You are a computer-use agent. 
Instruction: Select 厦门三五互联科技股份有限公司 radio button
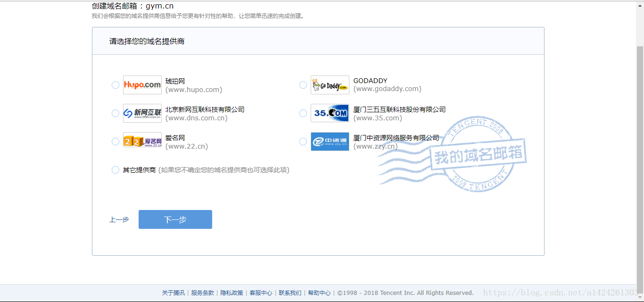coord(303,113)
